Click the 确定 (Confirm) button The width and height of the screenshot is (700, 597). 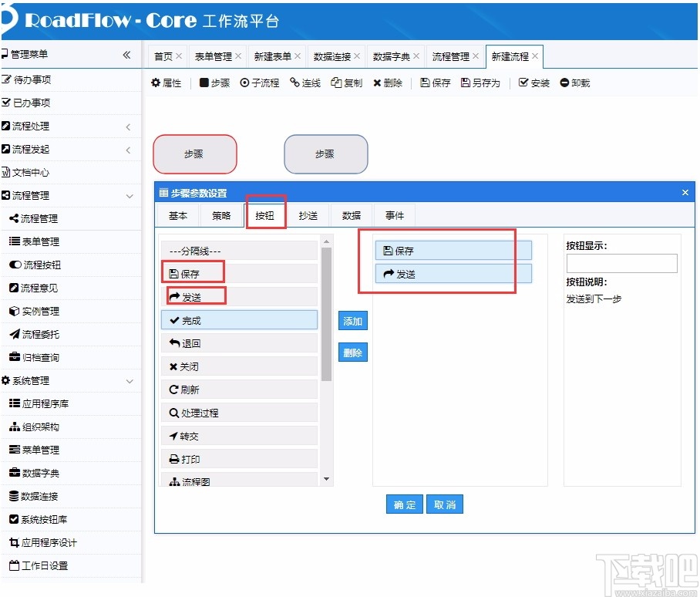(404, 504)
